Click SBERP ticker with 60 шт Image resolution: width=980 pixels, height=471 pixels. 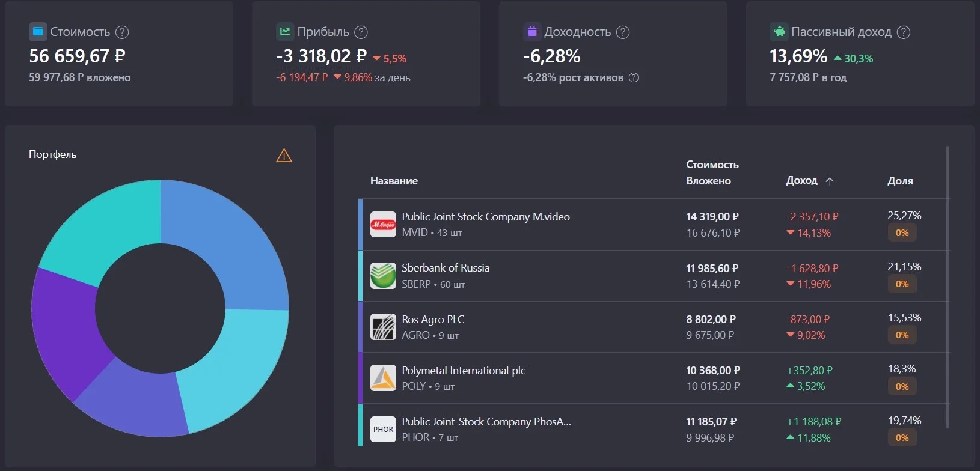(433, 284)
